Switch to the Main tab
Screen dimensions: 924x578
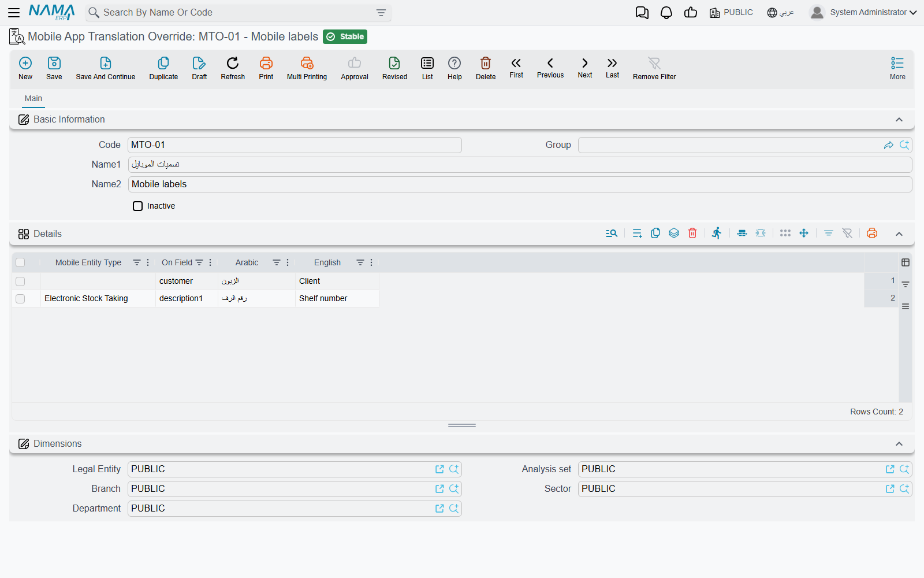coord(33,98)
